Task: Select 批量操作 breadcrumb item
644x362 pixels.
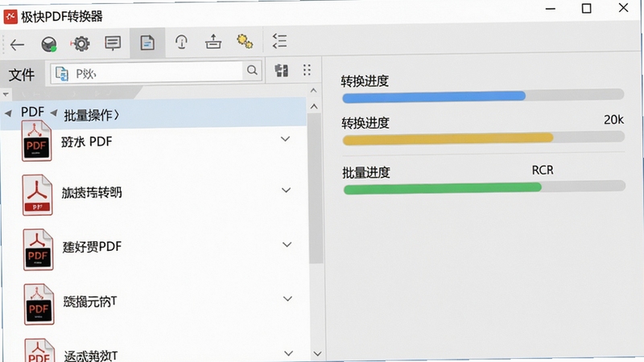Action: [x=91, y=115]
